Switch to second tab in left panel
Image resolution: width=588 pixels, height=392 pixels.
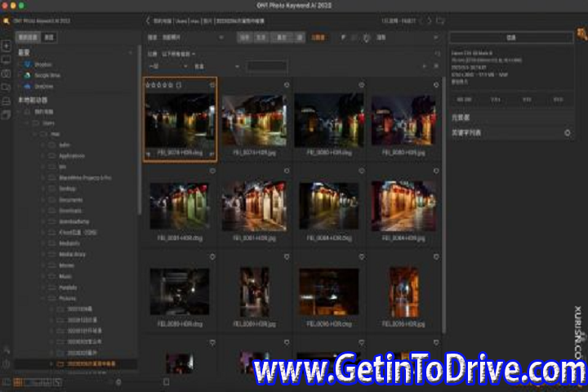pos(49,38)
